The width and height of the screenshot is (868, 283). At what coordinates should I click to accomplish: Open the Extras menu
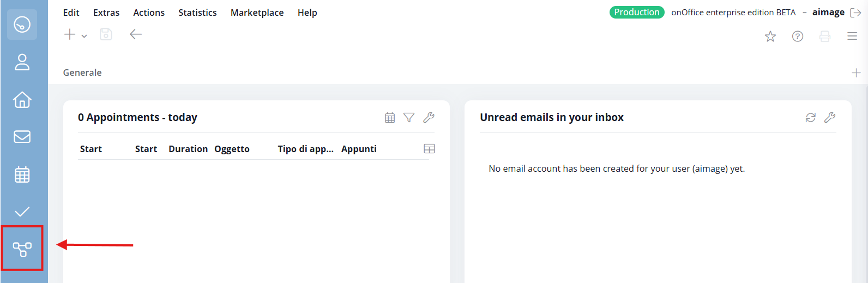coord(106,13)
